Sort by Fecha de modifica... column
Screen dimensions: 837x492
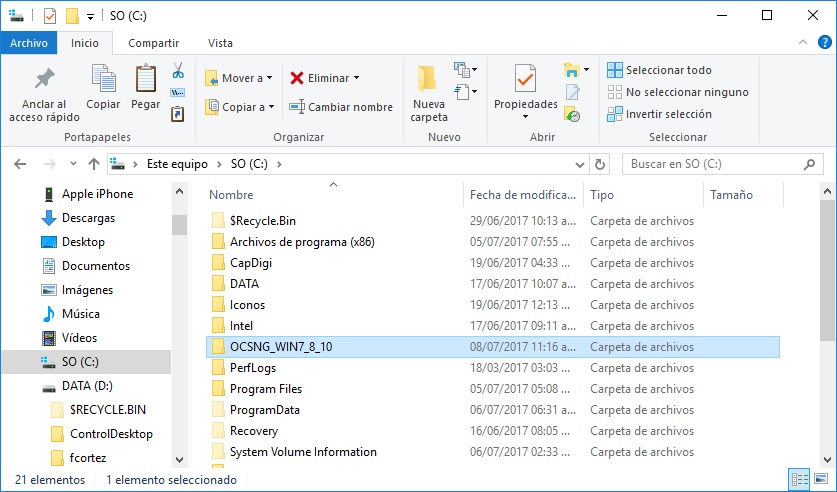click(x=523, y=195)
